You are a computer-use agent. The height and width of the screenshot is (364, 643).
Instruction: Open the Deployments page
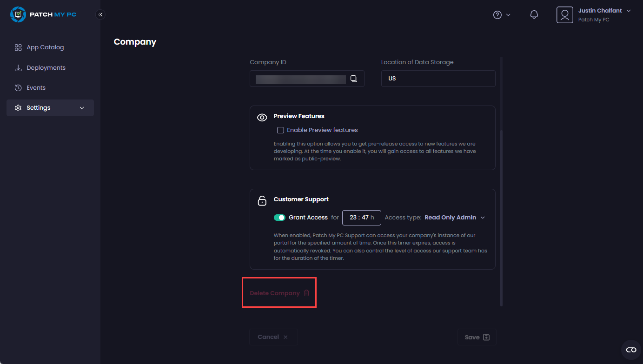[46, 68]
